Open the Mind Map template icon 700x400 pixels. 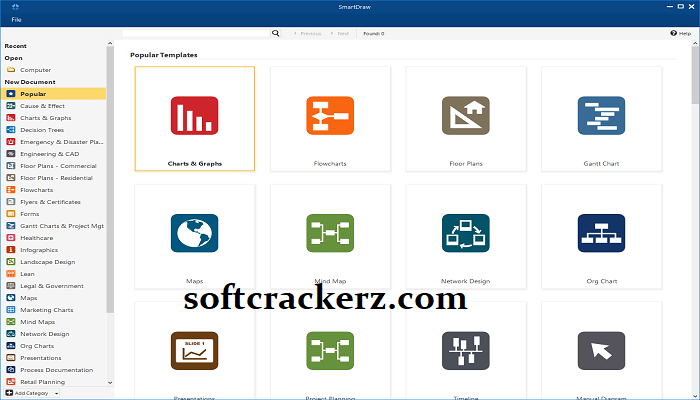click(330, 233)
